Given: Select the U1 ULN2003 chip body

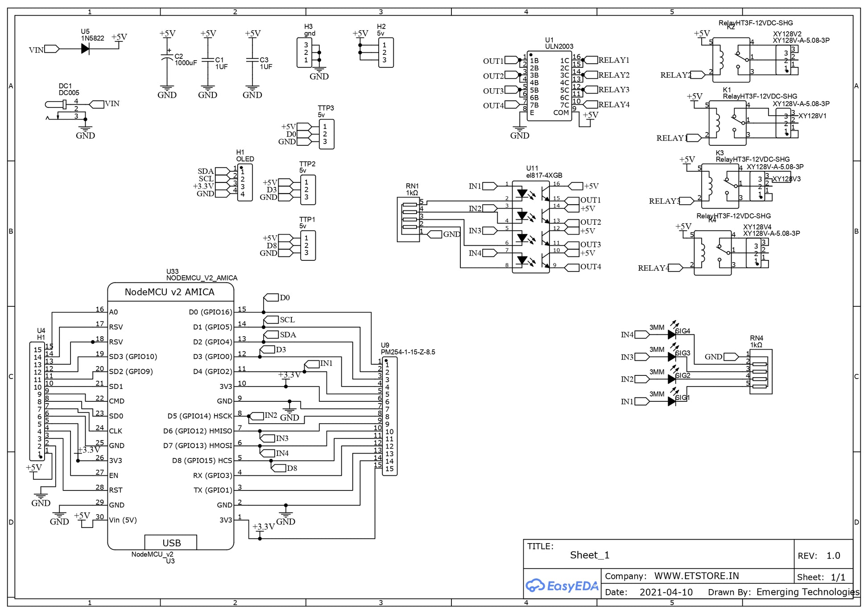Looking at the screenshot, I should click(x=549, y=86).
